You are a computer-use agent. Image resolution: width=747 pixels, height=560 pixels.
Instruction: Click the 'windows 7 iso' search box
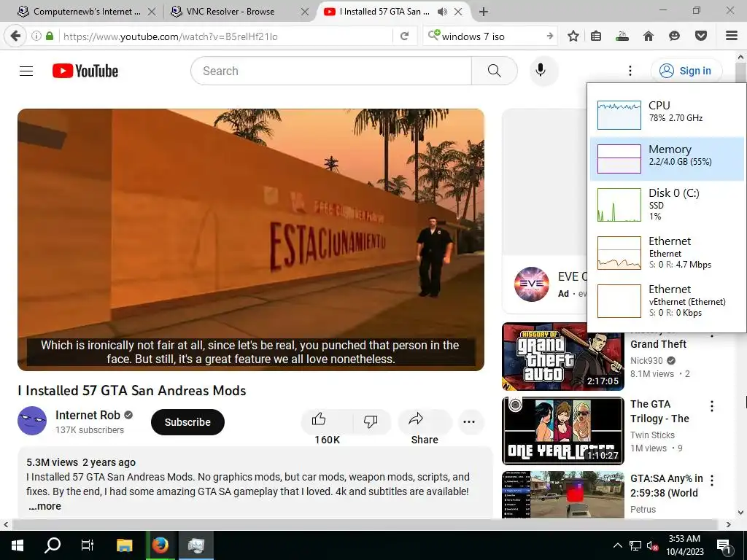pos(488,36)
